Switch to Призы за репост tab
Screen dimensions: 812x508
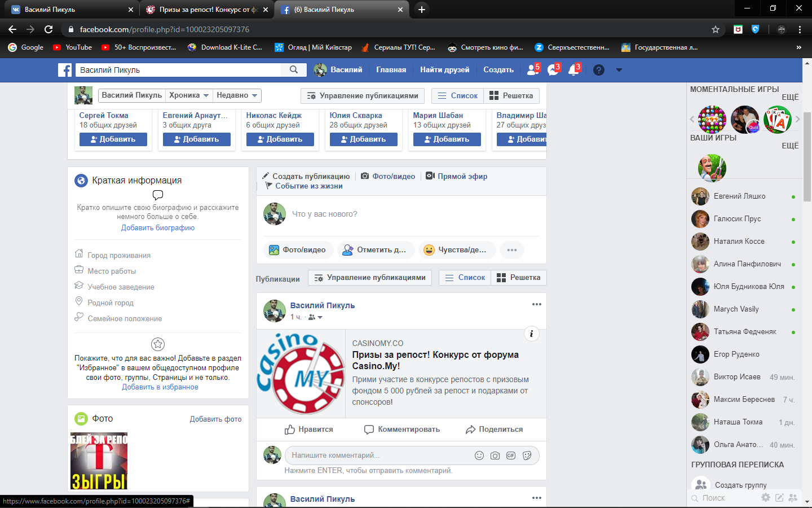[206, 10]
